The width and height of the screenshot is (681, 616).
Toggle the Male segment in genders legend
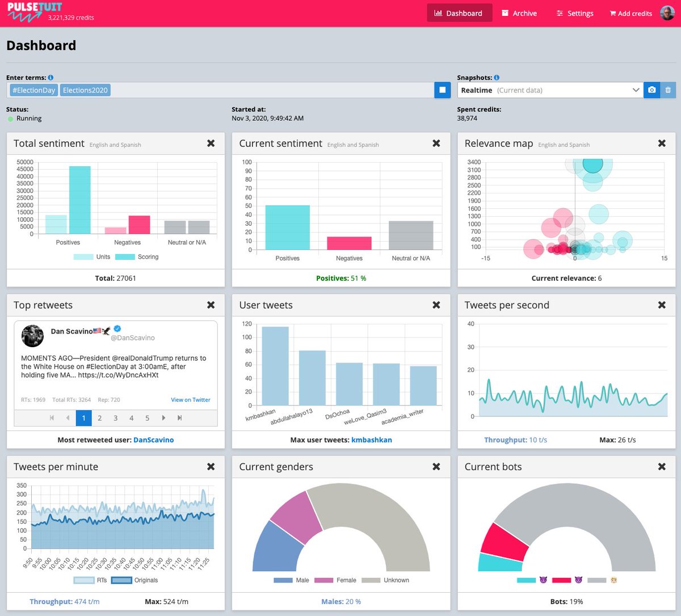(x=291, y=580)
